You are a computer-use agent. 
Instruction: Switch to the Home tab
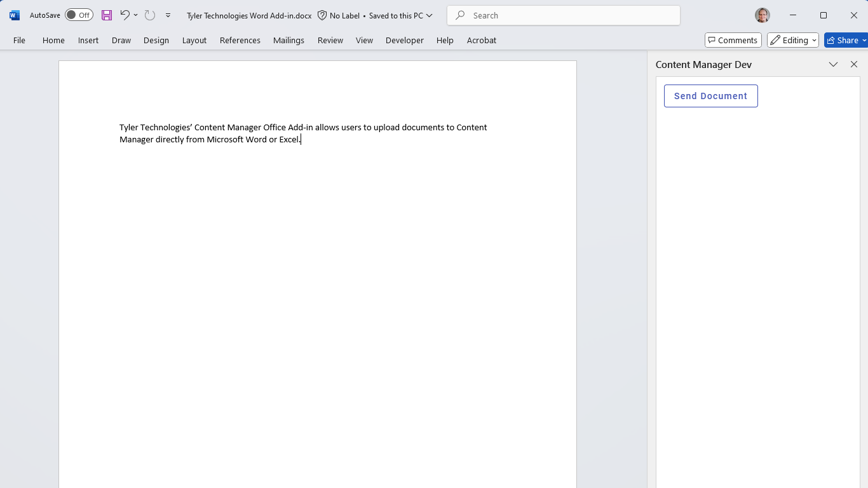(53, 40)
